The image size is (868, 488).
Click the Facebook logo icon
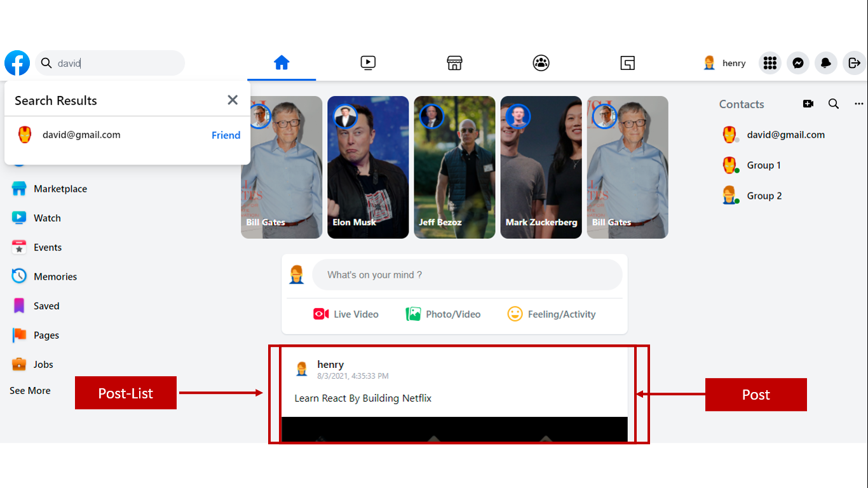pyautogui.click(x=17, y=63)
